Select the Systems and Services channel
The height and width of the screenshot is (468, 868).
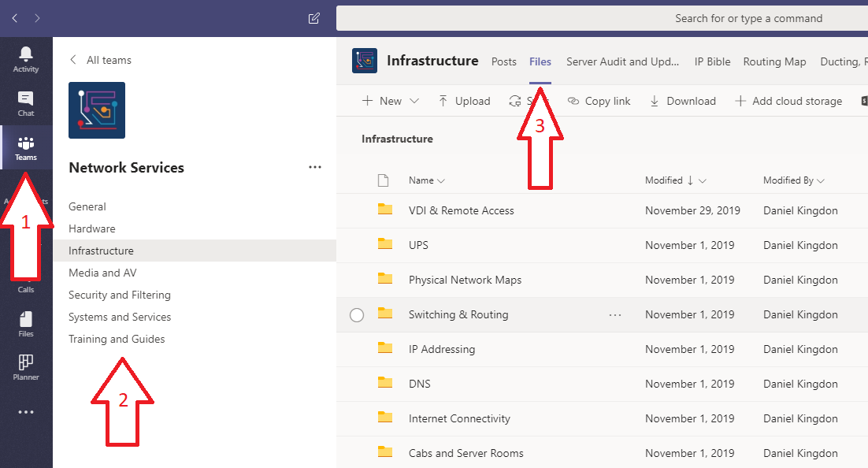tap(120, 317)
